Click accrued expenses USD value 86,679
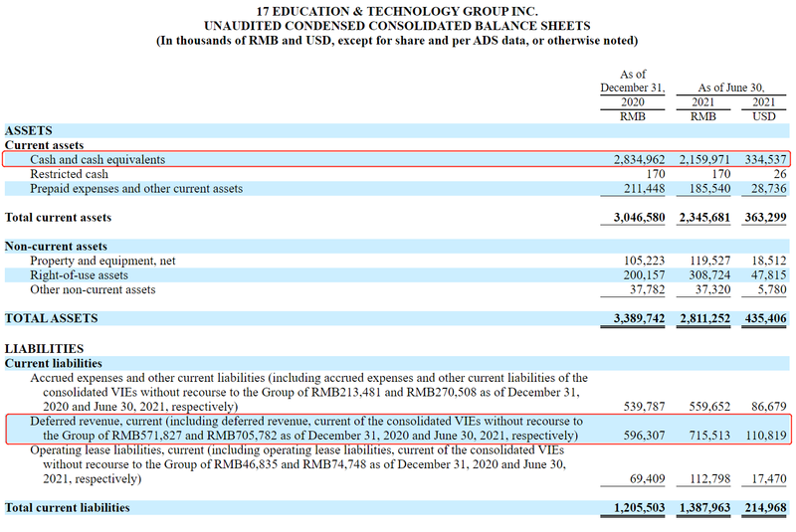The width and height of the screenshot is (796, 532). [769, 407]
